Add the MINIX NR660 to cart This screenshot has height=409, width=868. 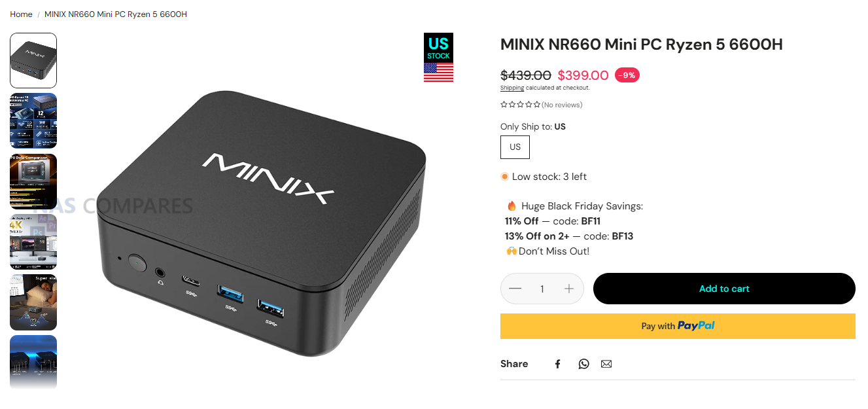(x=724, y=289)
